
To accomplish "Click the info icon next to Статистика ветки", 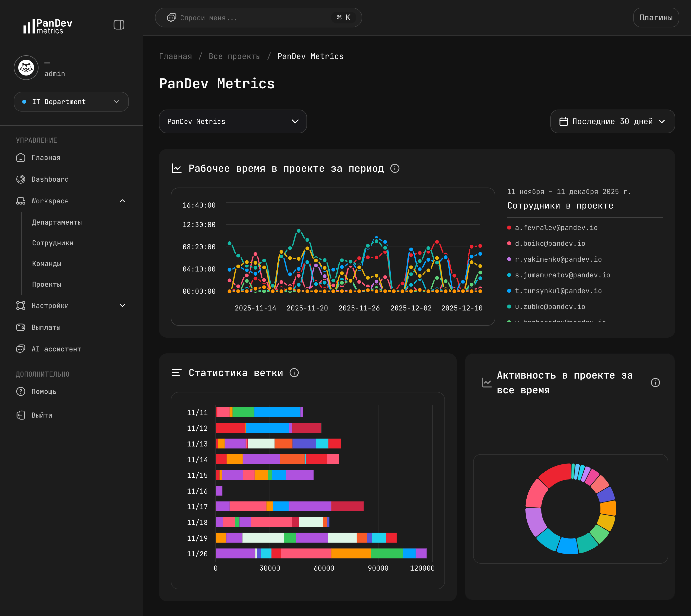I will click(x=294, y=373).
